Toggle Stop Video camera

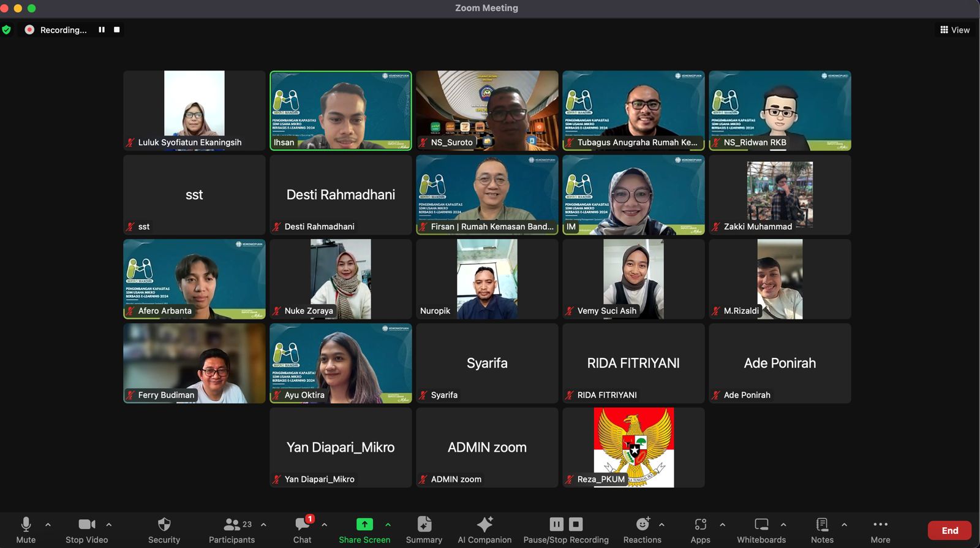click(x=86, y=530)
